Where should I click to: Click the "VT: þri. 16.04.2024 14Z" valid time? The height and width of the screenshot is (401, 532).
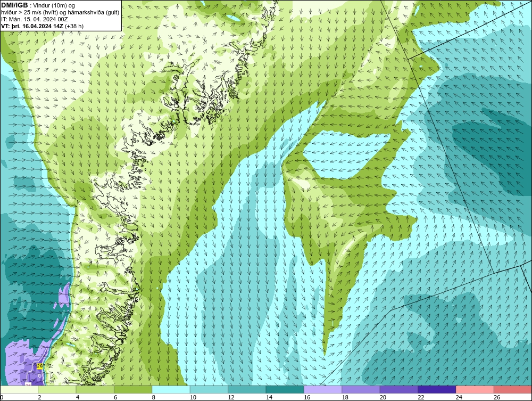tap(32, 26)
